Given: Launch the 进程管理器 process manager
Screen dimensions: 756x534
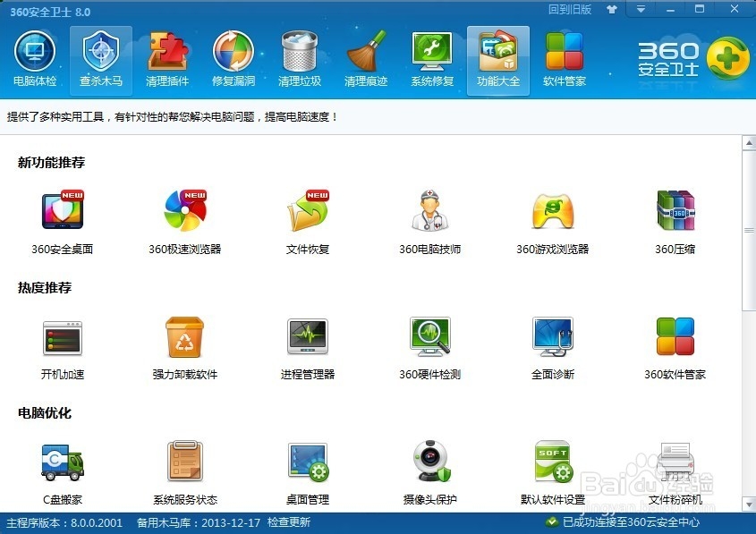Looking at the screenshot, I should 307,343.
